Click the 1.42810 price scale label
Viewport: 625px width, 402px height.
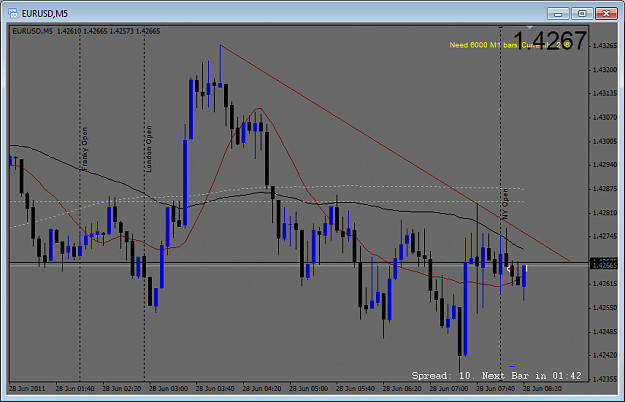coord(605,213)
